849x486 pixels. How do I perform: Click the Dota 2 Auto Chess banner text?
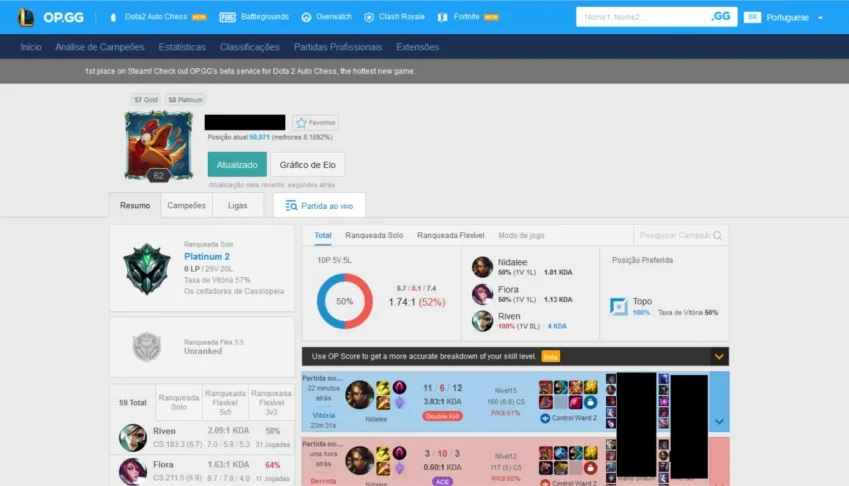(250, 71)
